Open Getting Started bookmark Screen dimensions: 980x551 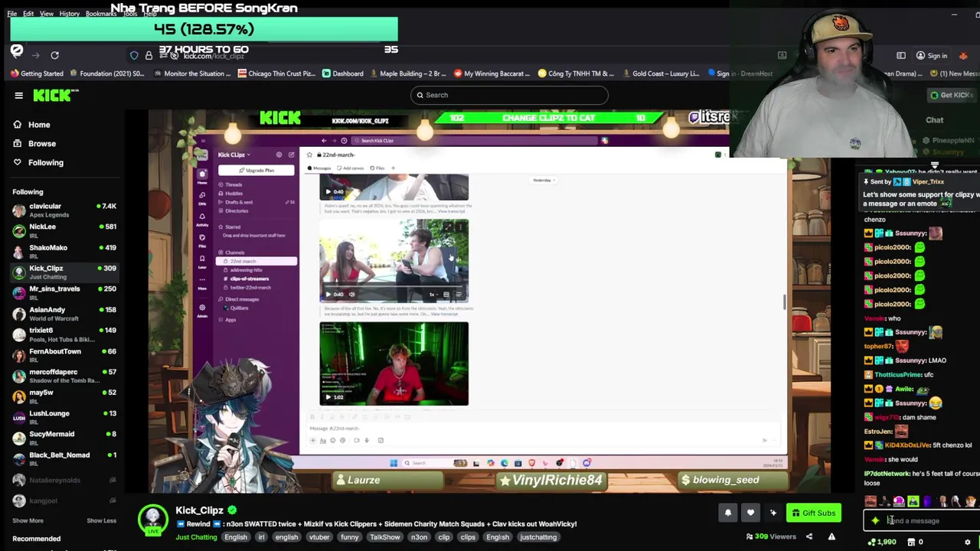(x=37, y=73)
